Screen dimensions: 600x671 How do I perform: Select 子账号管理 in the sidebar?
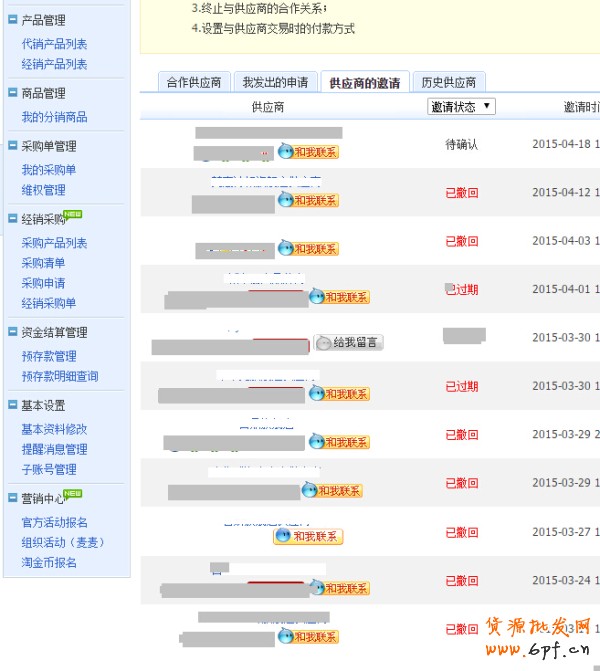(48, 469)
